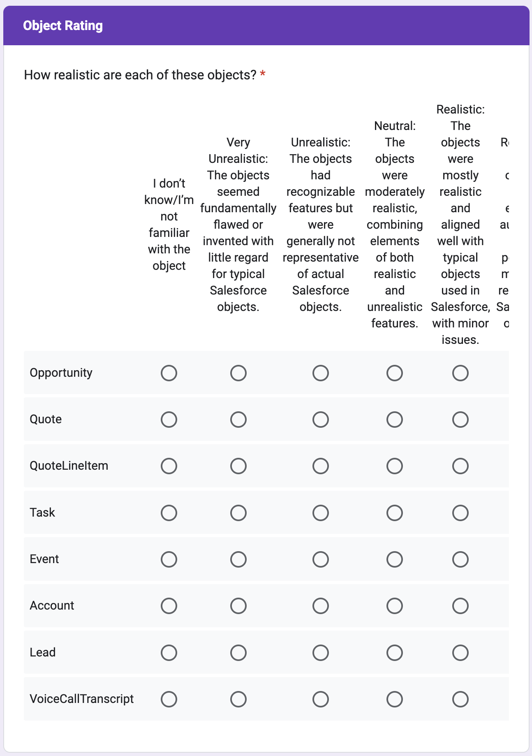Select "I don't know" for Opportunity
This screenshot has height=756, width=532.
pyautogui.click(x=169, y=373)
